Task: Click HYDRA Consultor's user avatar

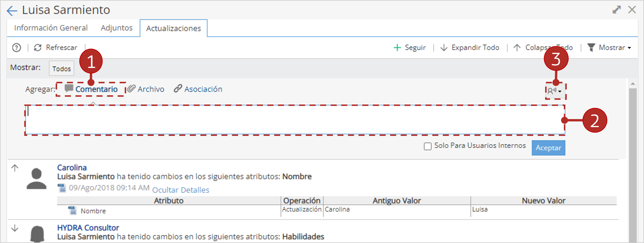Action: [x=37, y=234]
